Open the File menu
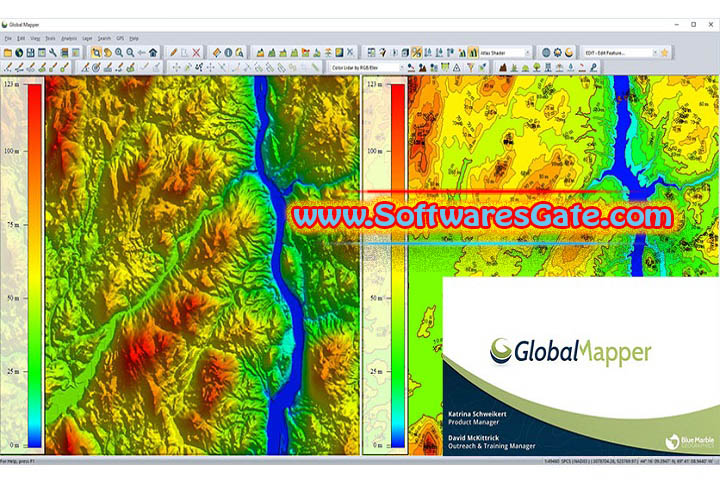The image size is (720, 480). [x=8, y=39]
